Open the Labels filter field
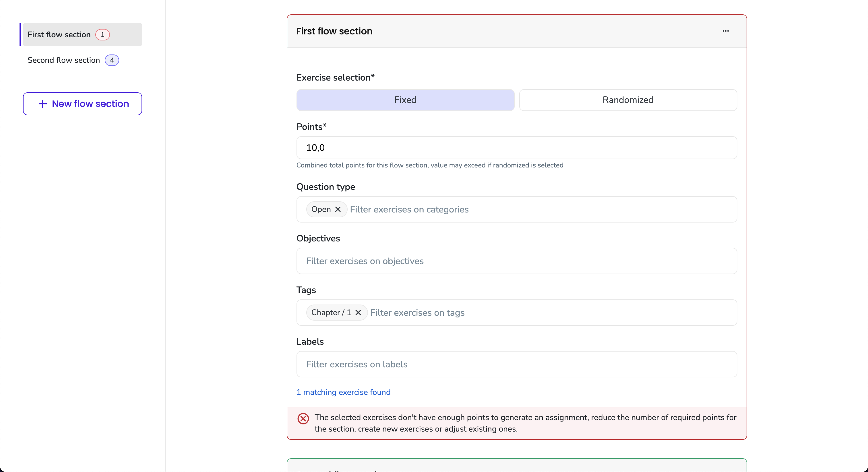Screen dimensions: 868x472 pos(517,364)
